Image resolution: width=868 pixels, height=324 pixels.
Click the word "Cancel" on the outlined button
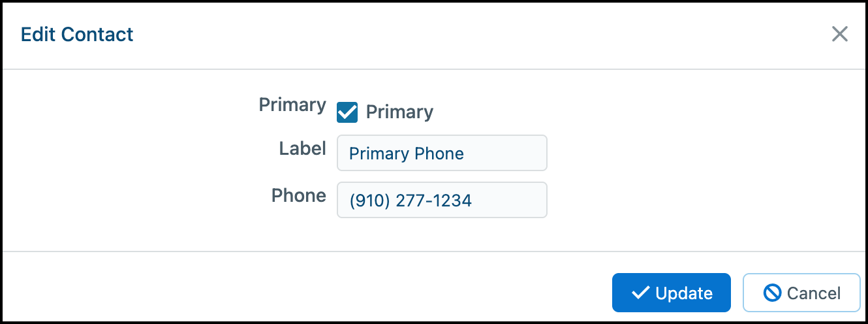(814, 293)
